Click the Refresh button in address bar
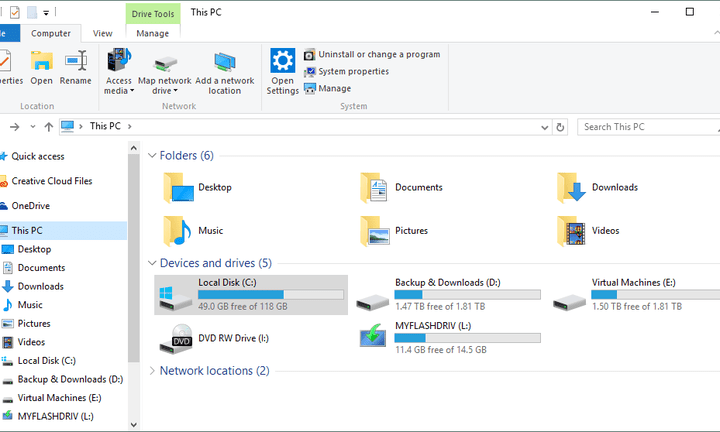The image size is (720, 432). point(560,127)
